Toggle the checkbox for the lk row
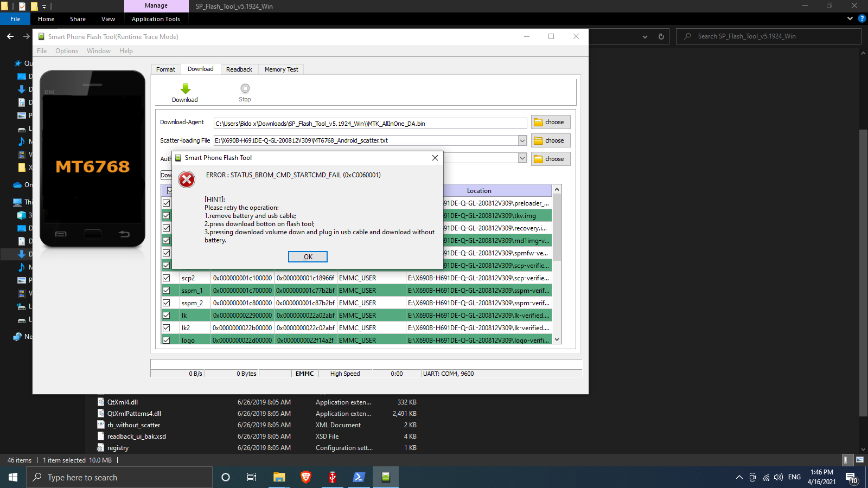 tap(167, 316)
